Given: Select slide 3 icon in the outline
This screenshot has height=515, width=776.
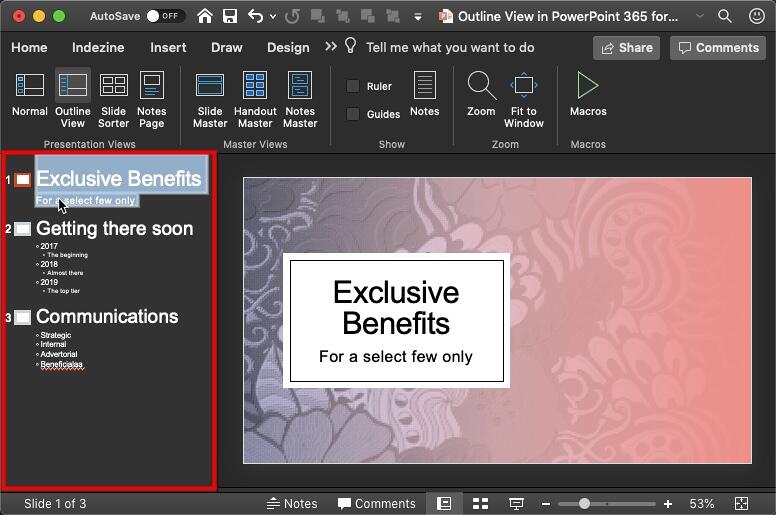Looking at the screenshot, I should pos(22,317).
